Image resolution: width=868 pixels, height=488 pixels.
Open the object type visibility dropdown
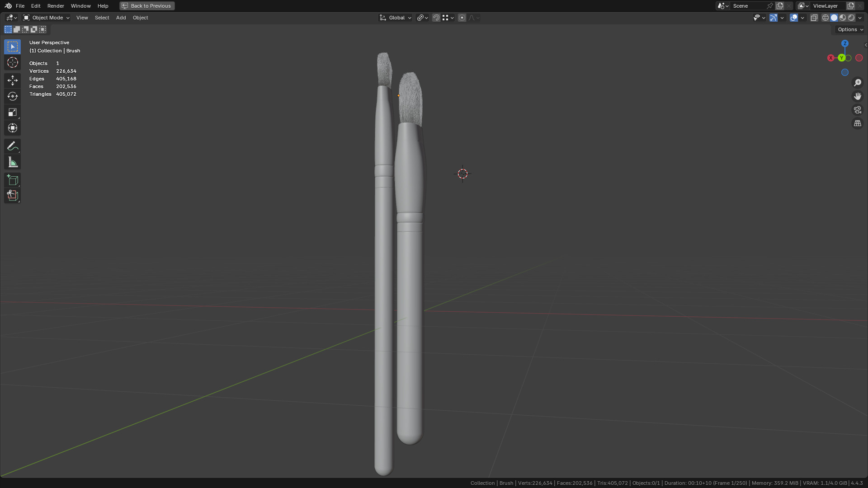coord(759,18)
